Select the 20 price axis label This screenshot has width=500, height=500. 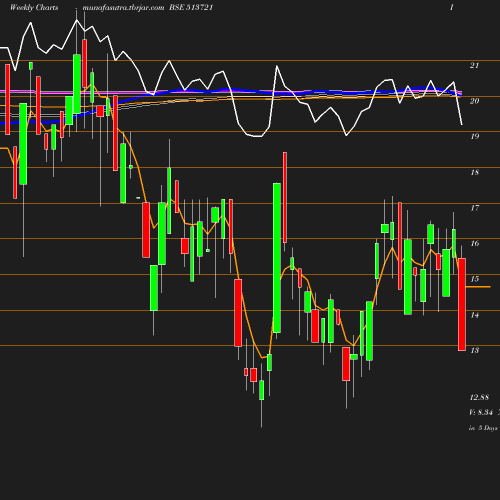(474, 101)
